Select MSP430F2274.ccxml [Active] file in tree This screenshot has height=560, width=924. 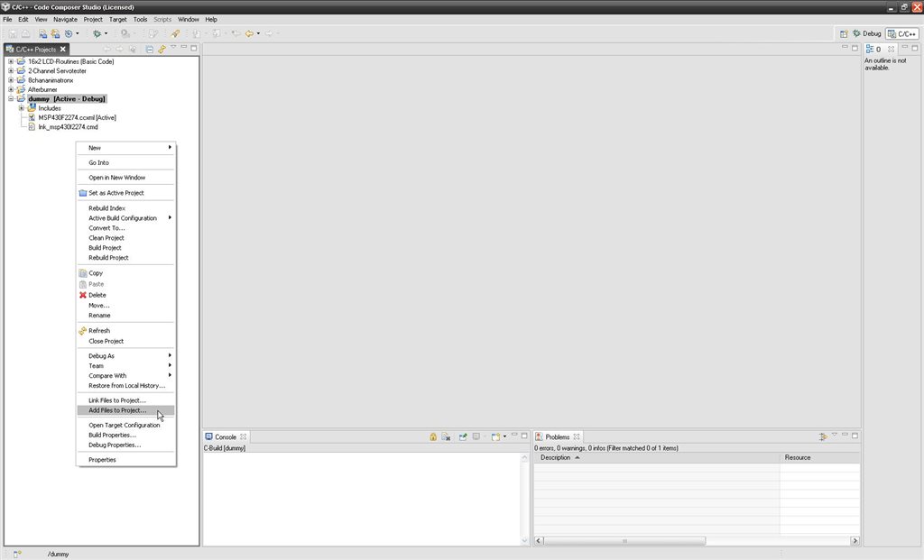click(77, 118)
